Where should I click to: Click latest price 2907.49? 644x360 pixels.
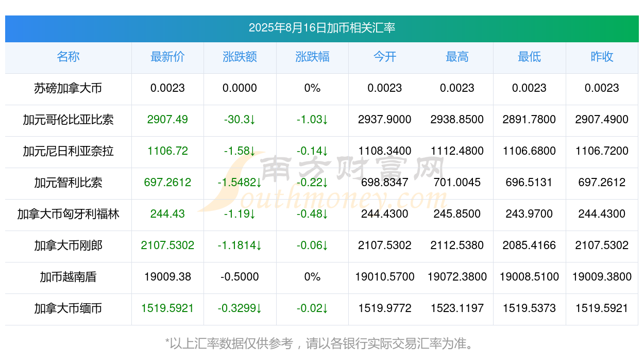tap(167, 120)
